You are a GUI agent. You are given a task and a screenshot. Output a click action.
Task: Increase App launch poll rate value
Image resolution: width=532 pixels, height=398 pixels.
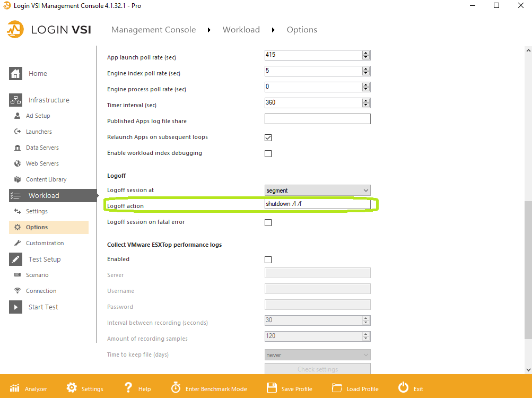(x=366, y=53)
